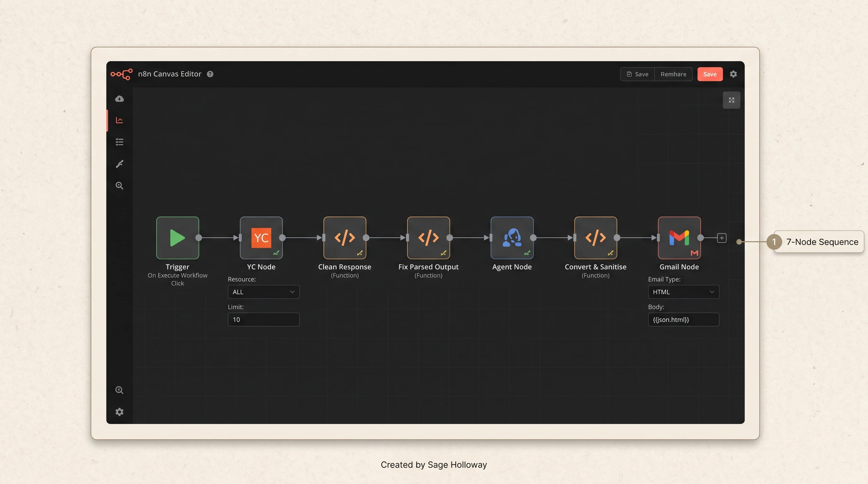Image resolution: width=868 pixels, height=484 pixels.
Task: Select the Trigger play node
Action: click(x=178, y=238)
